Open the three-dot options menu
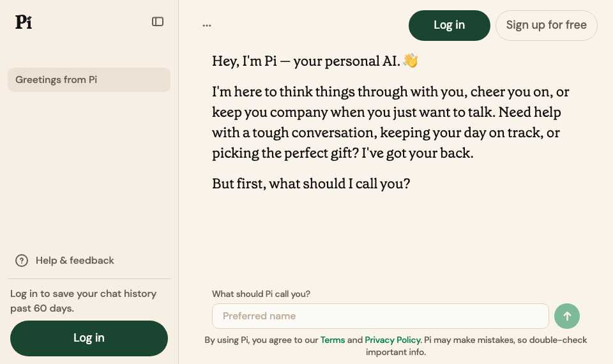613x364 pixels. point(207,26)
